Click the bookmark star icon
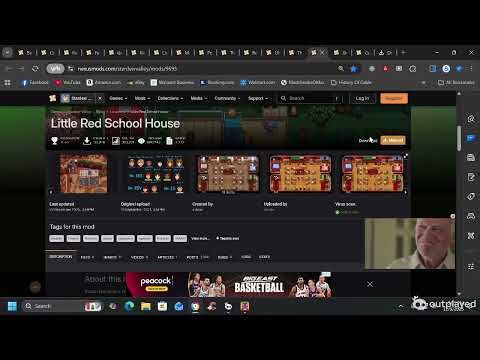The width and height of the screenshot is (480, 360). point(353,69)
